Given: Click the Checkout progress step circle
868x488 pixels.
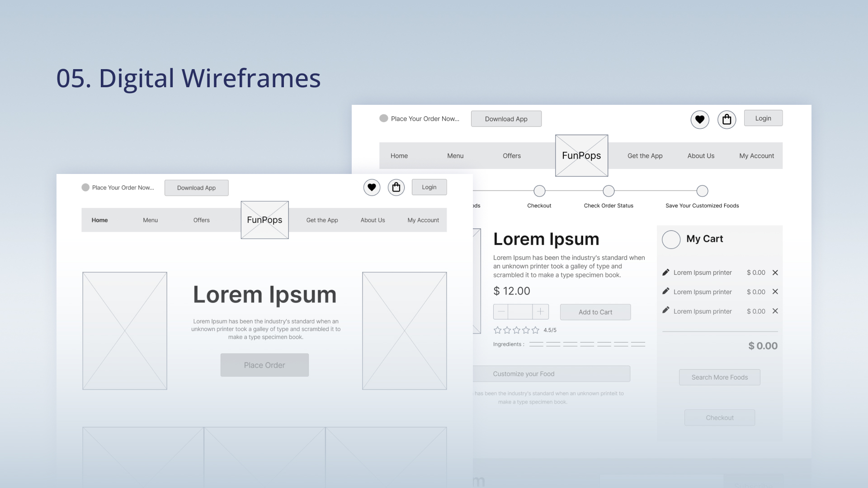Looking at the screenshot, I should [539, 191].
